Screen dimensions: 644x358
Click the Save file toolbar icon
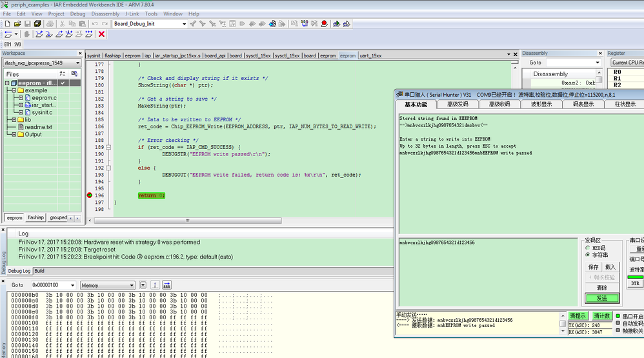[27, 24]
